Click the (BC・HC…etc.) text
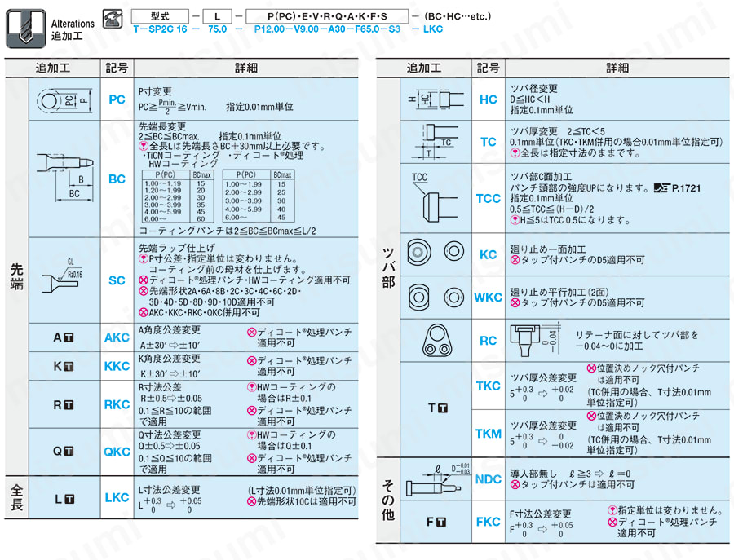Viewport: 734px width, 560px height. pyautogui.click(x=458, y=16)
